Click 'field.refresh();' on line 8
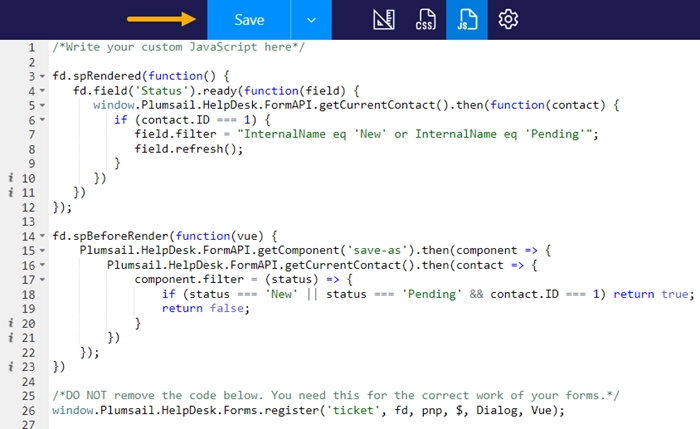The width and height of the screenshot is (700, 429). tap(189, 149)
